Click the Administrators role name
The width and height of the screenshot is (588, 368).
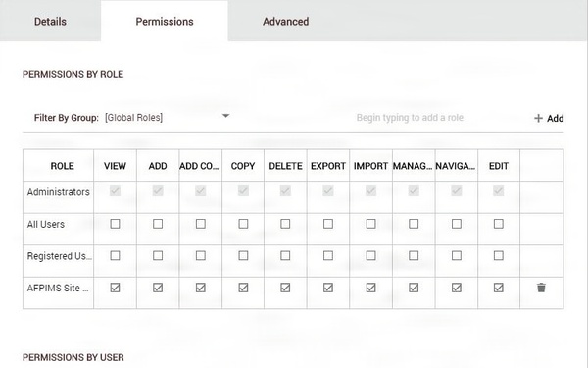click(59, 192)
